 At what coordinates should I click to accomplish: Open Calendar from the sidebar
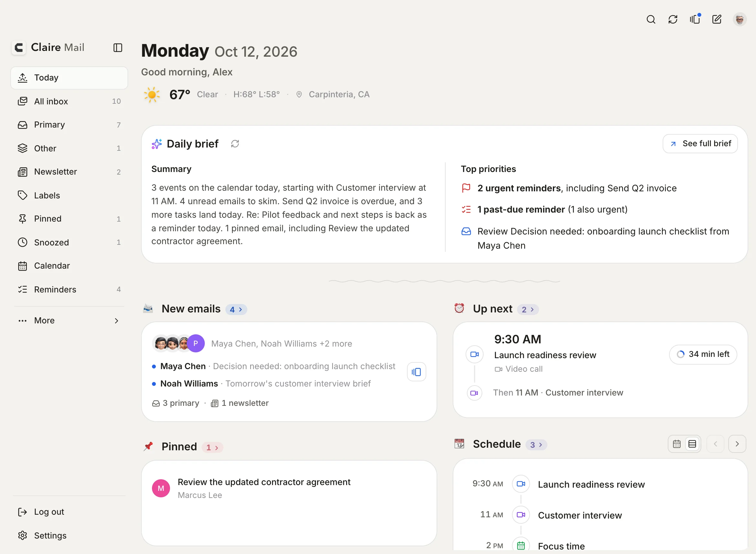click(69, 266)
